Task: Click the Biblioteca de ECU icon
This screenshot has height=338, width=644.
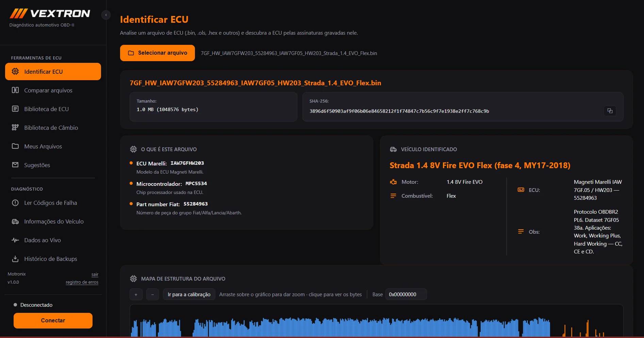Action: click(x=15, y=109)
